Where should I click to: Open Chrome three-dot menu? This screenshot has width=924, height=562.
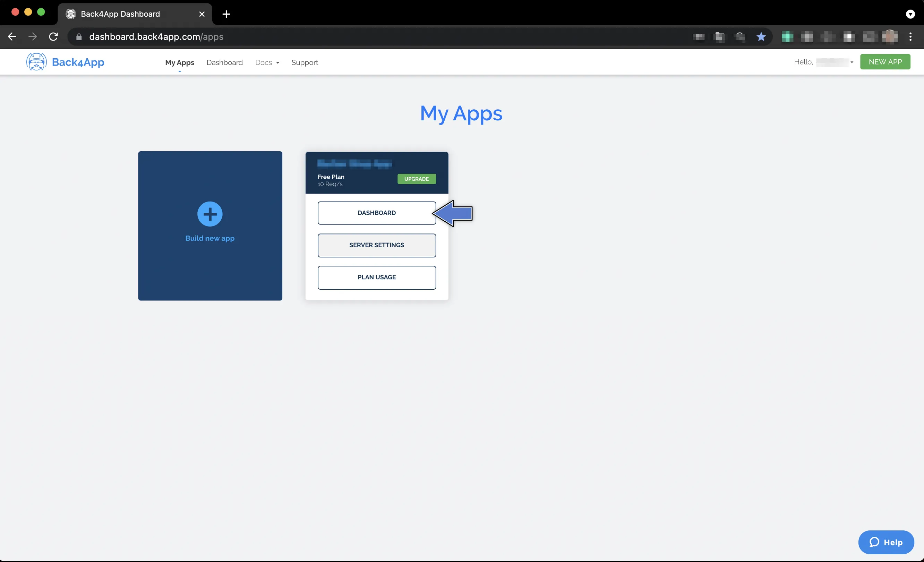(x=910, y=37)
